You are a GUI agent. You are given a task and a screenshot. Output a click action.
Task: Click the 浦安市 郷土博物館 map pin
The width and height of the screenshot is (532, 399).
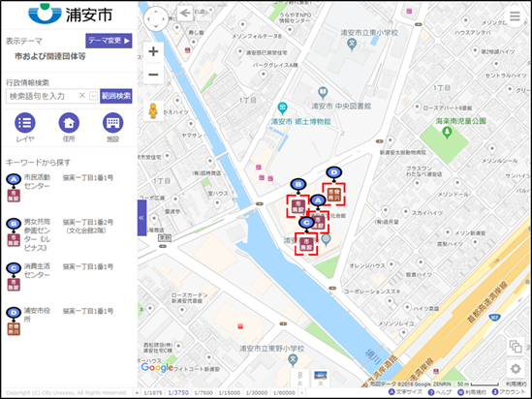coord(282,108)
